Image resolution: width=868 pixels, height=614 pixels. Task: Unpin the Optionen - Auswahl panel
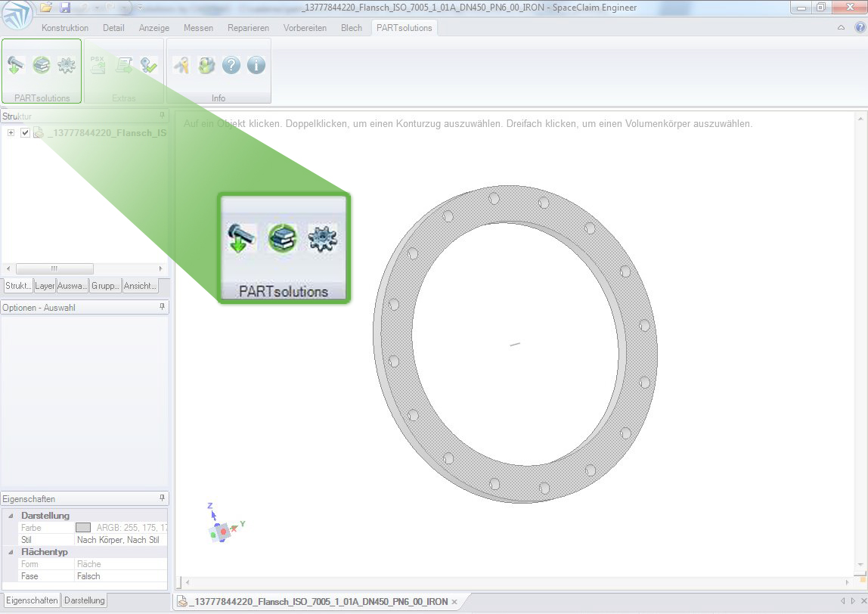163,306
